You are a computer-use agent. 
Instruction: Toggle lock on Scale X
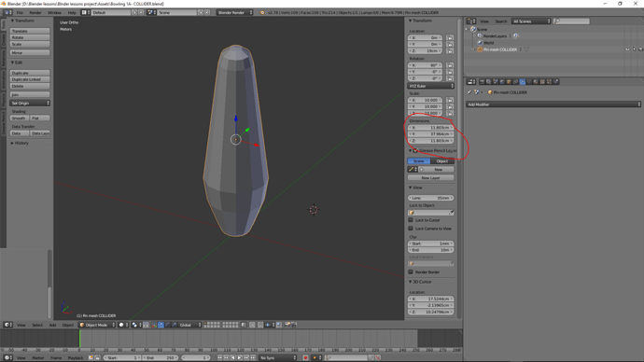[x=450, y=100]
